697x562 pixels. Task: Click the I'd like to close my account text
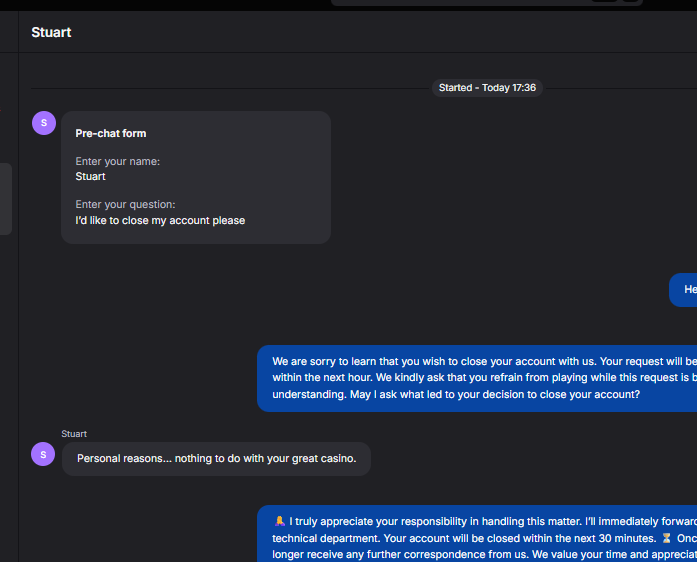point(160,221)
